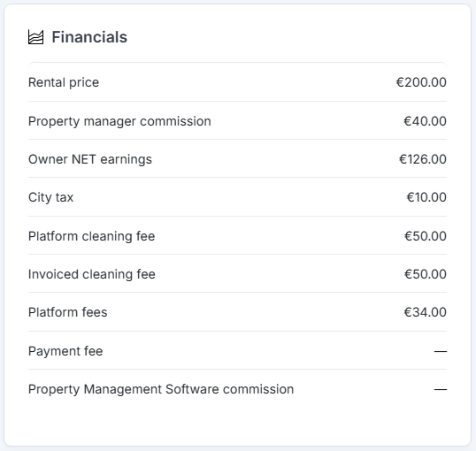This screenshot has height=451, width=476.
Task: Select the Owner NET earnings label
Action: click(x=90, y=159)
